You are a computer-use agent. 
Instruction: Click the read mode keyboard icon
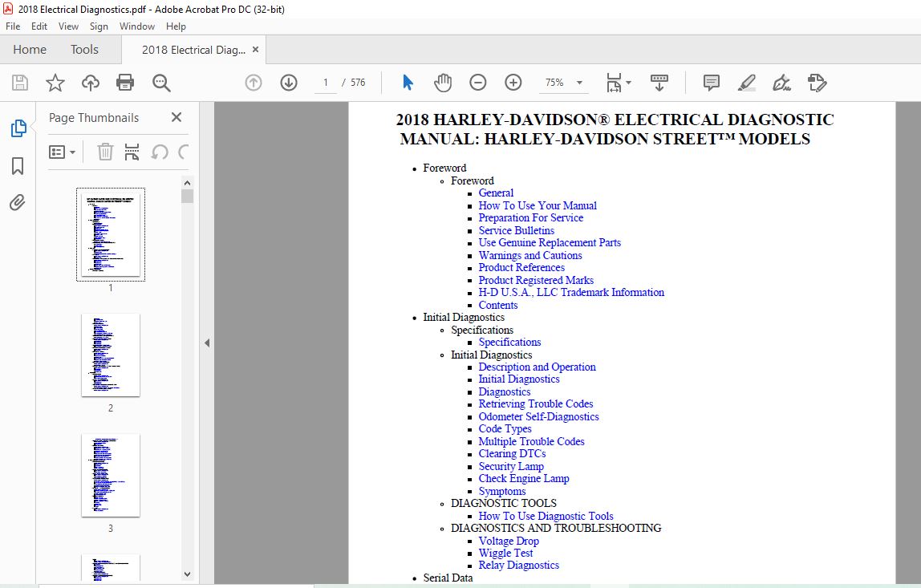pos(659,83)
